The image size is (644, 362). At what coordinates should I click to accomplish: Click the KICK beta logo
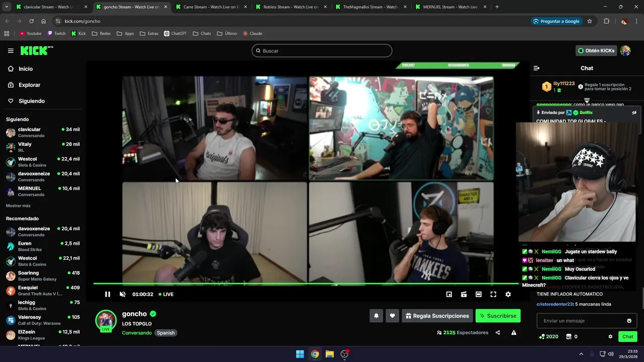coord(37,50)
